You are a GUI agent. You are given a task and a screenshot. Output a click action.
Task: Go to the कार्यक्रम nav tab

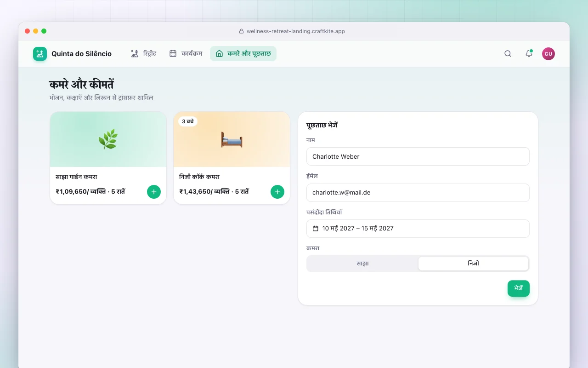point(186,54)
